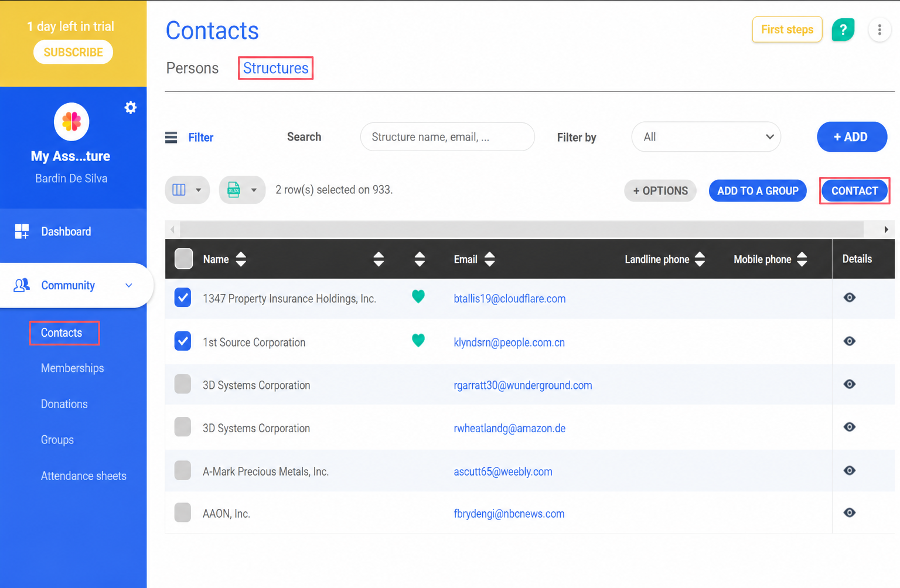Open Contacts in the sidebar
The image size is (900, 588).
[x=62, y=333]
